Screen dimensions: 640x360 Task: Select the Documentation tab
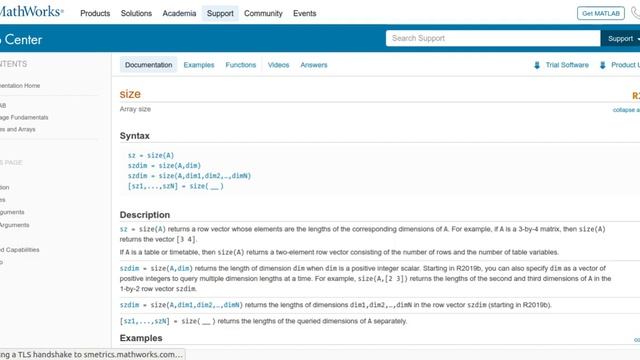[149, 65]
